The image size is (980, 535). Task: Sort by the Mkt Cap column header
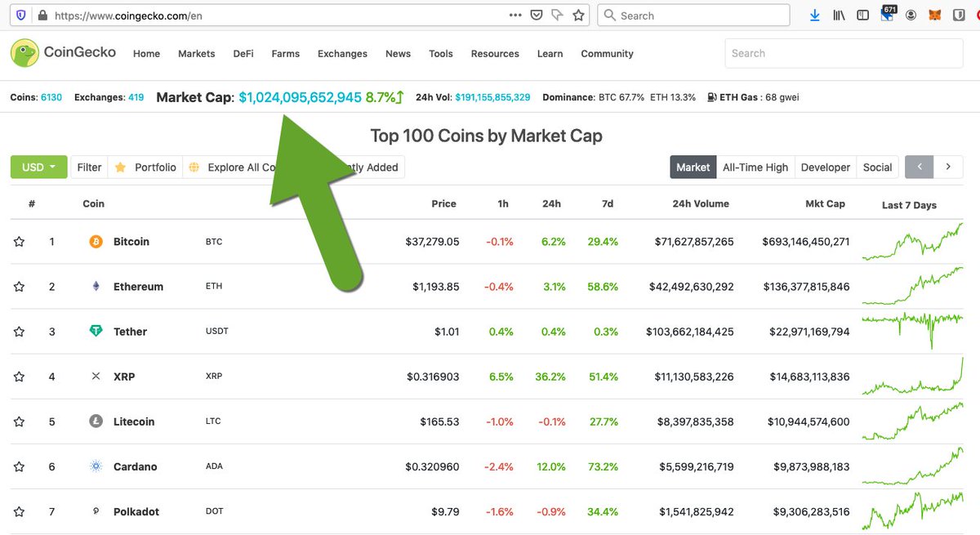825,203
